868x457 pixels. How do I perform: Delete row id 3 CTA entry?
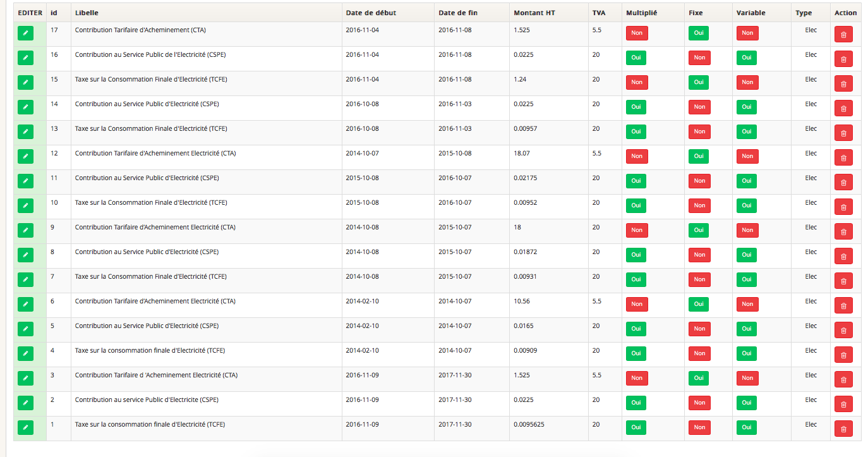click(843, 380)
